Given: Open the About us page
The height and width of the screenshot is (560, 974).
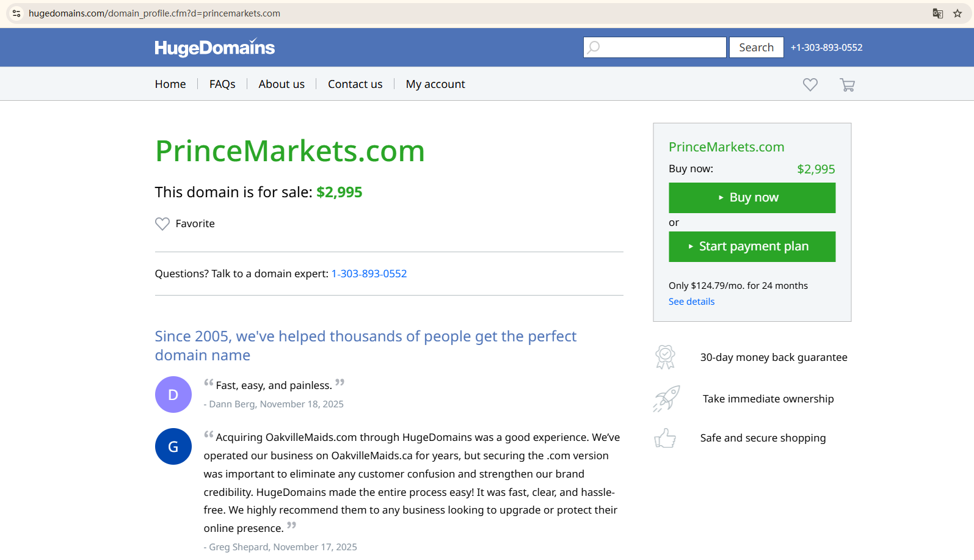Looking at the screenshot, I should click(x=282, y=84).
